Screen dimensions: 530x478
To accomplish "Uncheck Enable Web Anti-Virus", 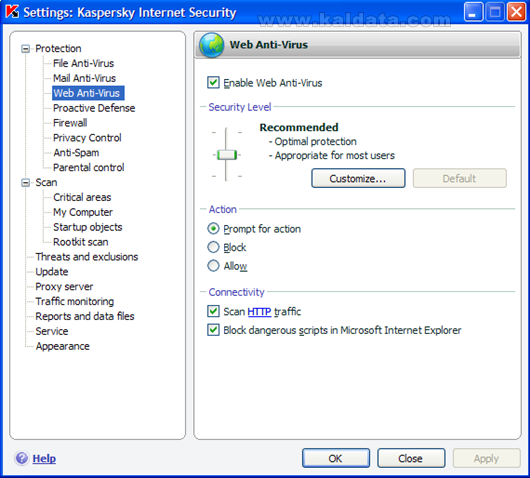I will [213, 82].
